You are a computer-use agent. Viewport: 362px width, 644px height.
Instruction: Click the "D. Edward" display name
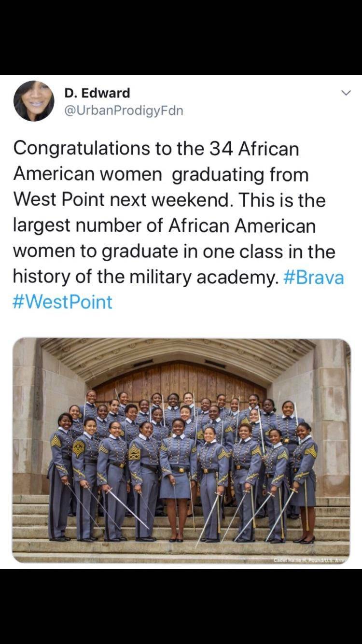tap(97, 93)
